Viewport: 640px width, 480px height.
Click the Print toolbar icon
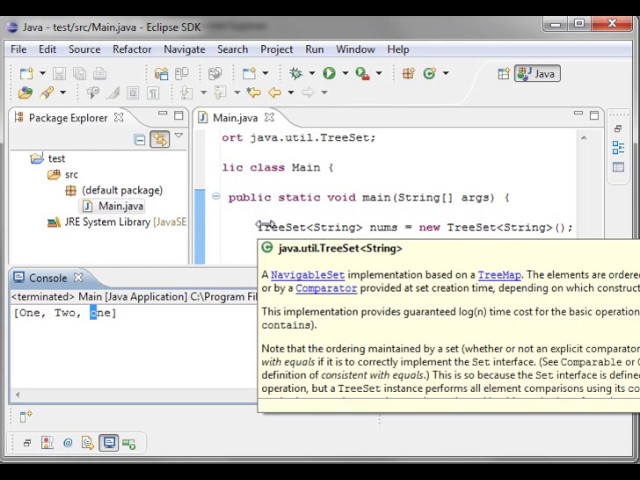click(x=100, y=73)
